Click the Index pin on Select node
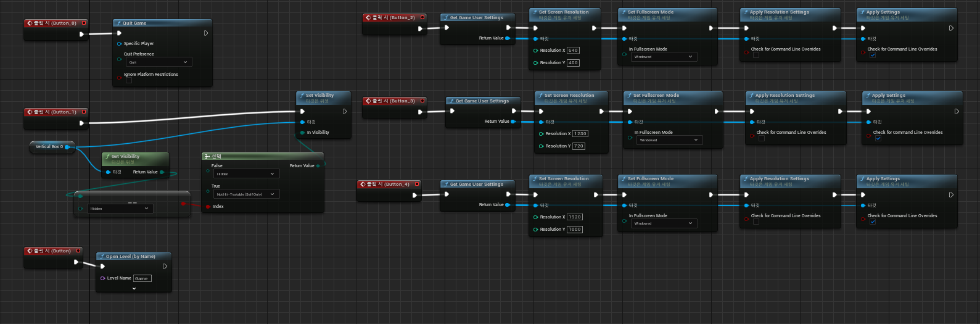The width and height of the screenshot is (980, 324). [x=208, y=207]
